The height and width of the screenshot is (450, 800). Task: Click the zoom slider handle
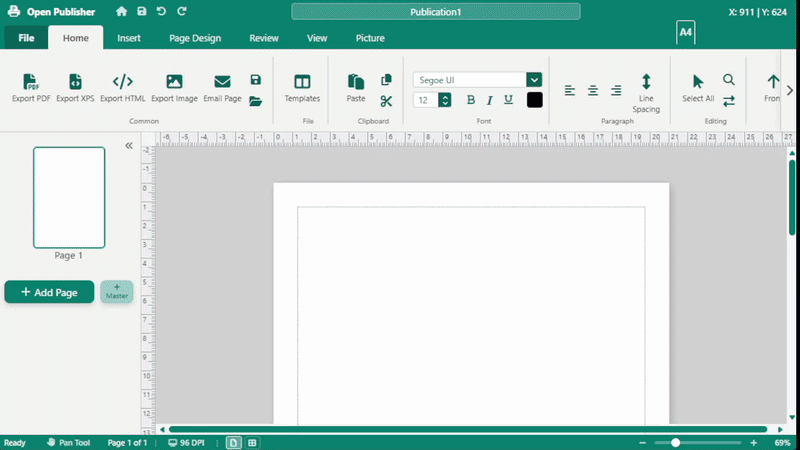pos(676,443)
